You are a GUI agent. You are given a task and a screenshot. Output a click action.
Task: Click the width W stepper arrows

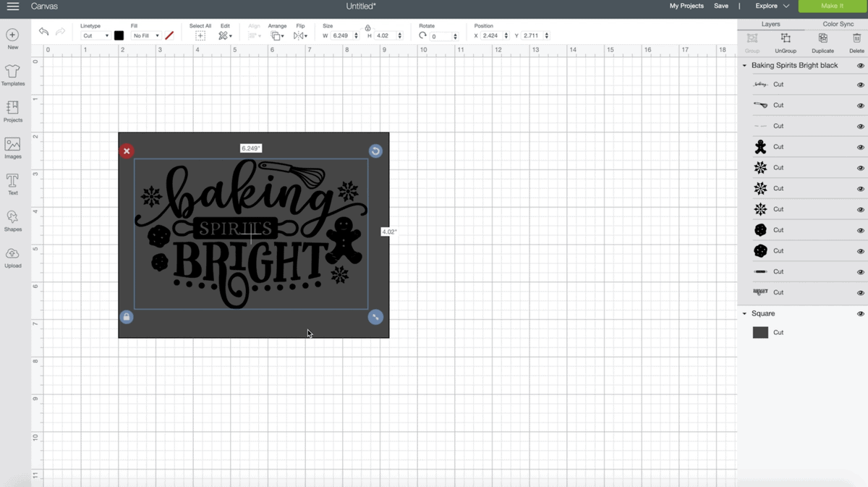coord(356,35)
